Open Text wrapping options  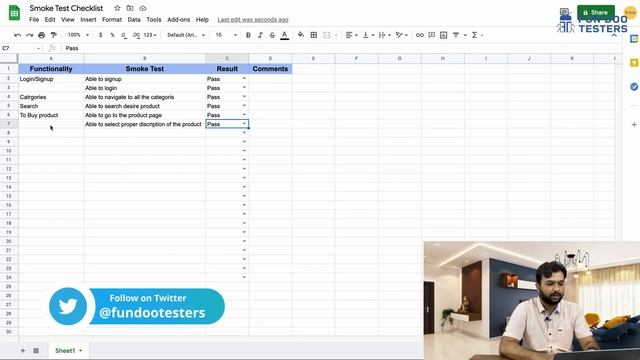384,36
